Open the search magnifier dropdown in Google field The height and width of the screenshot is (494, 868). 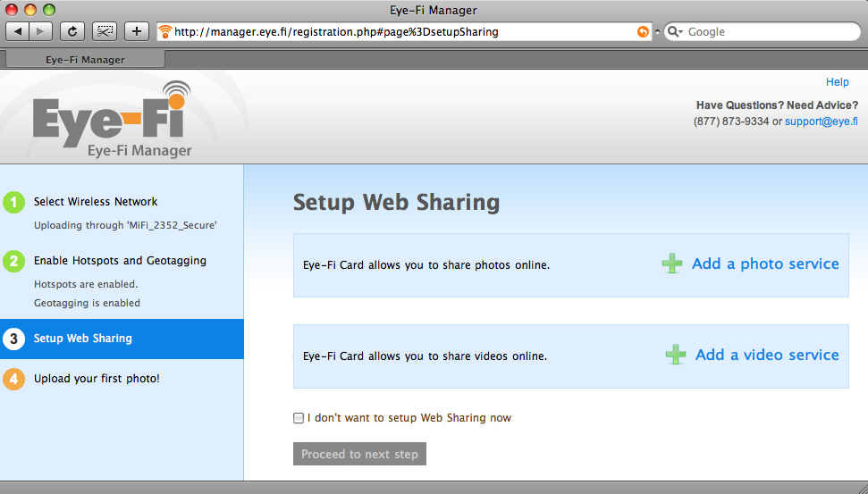tap(675, 31)
